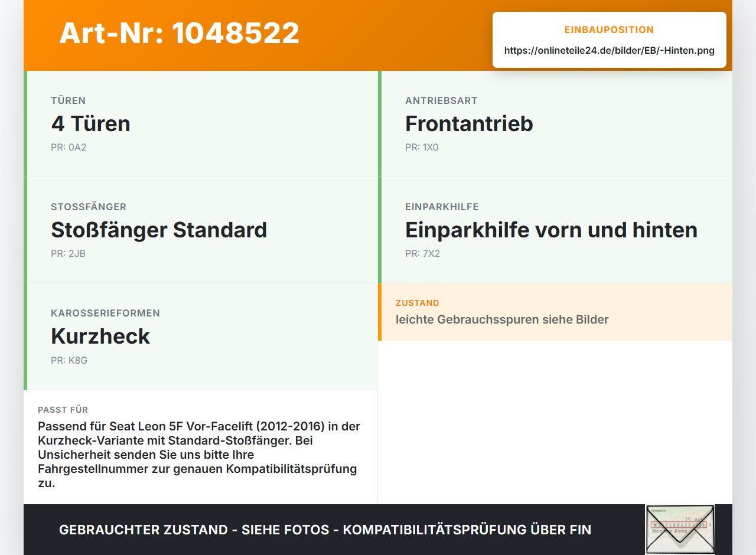Click PR: K8G code
Image resolution: width=756 pixels, height=555 pixels.
tap(69, 360)
